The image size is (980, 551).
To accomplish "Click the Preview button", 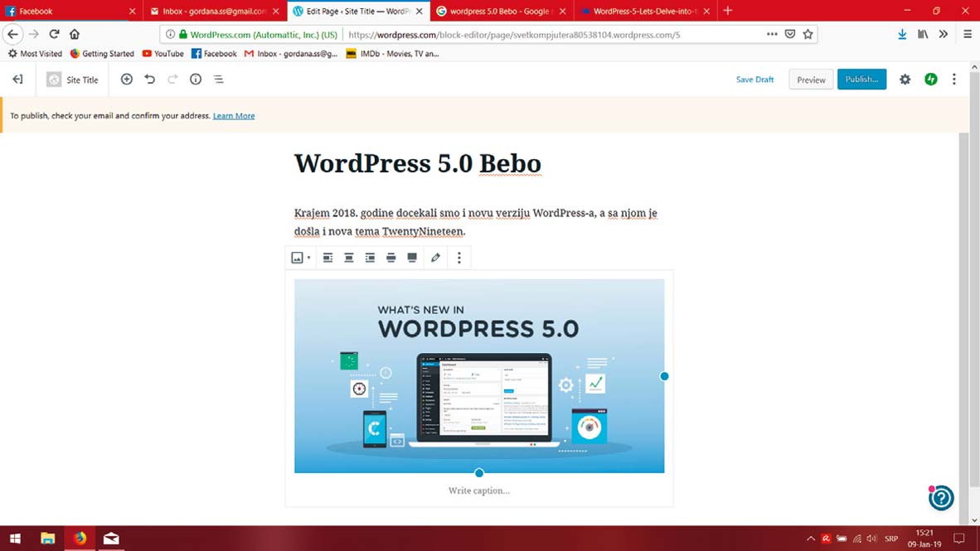I will [x=811, y=80].
